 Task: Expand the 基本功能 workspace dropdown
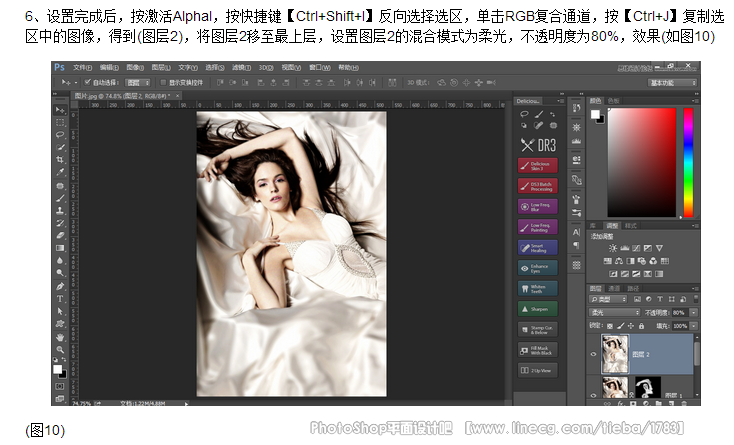click(x=672, y=82)
